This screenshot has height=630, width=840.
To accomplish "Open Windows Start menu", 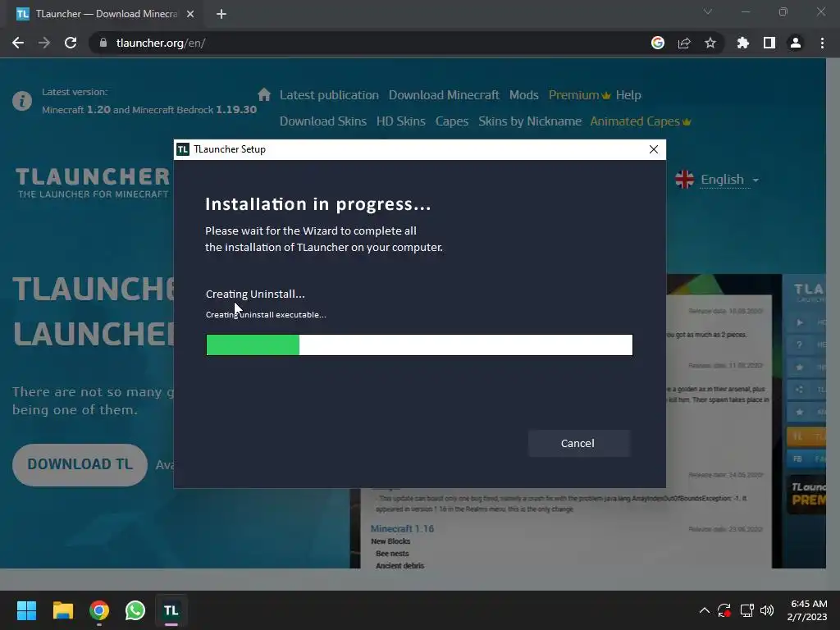I will tap(26, 610).
